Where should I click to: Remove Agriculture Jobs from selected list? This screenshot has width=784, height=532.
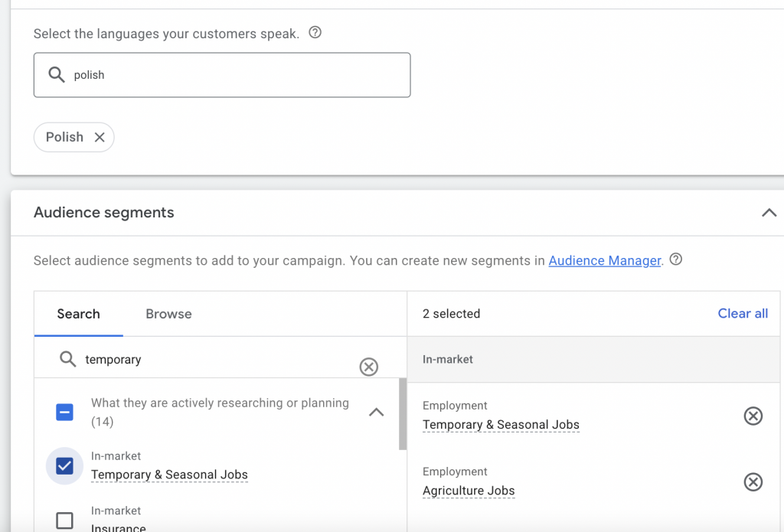click(x=753, y=481)
